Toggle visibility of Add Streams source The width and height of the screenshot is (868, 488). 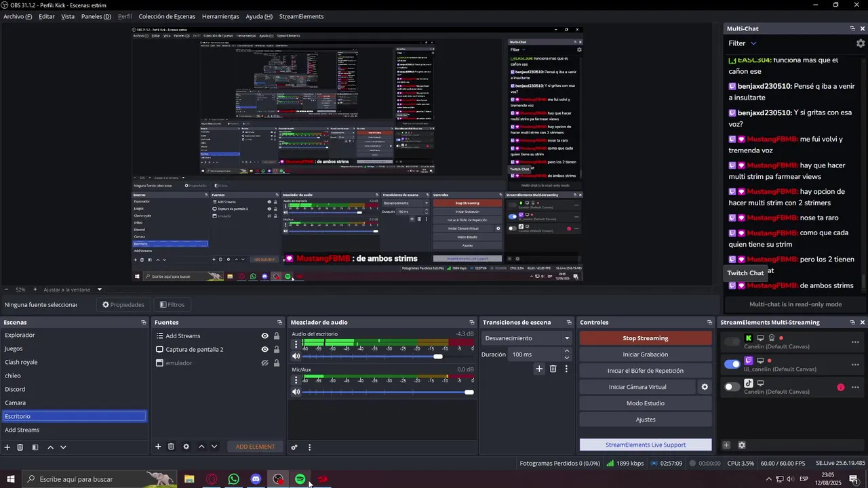(265, 336)
